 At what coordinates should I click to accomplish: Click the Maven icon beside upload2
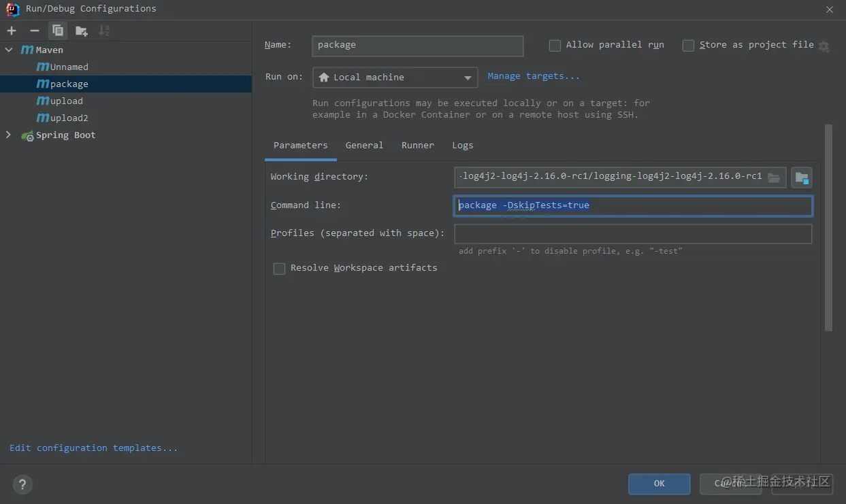click(x=43, y=118)
